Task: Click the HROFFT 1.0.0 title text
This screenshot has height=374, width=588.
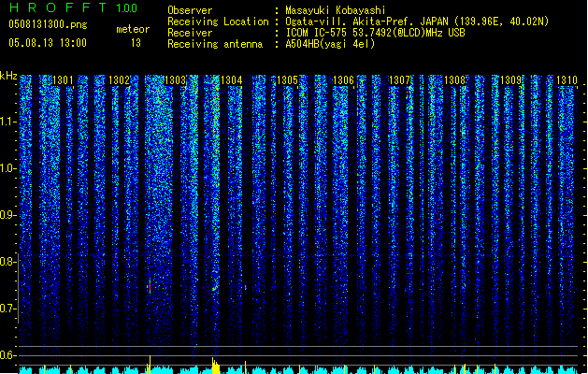Action: pos(73,7)
